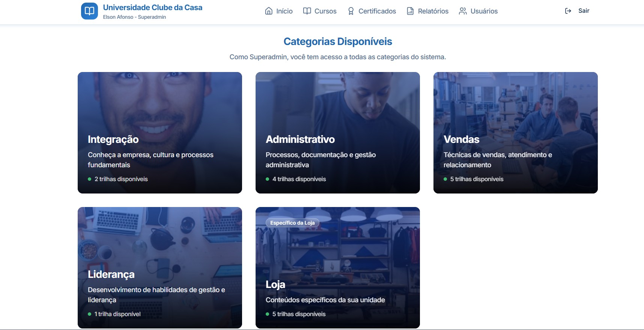Viewport: 644px width, 330px height.
Task: Open the Liderança category card
Action: 160,268
